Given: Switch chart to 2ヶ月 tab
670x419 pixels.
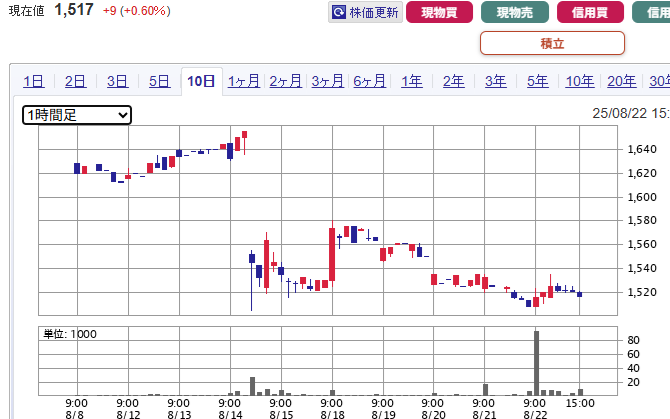Looking at the screenshot, I should (x=285, y=81).
